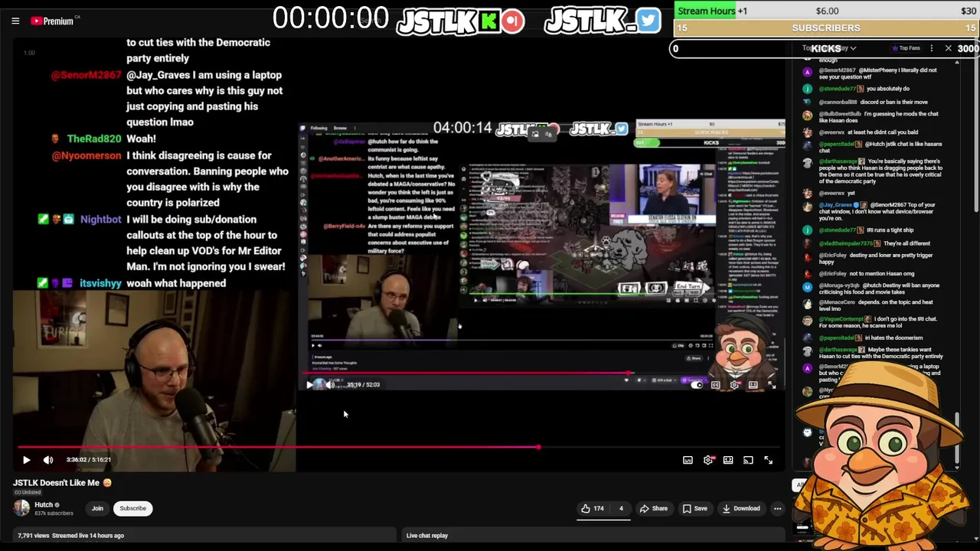Screen dimensions: 980x551
Task: Click @stonedude77 avatar beside you absolutely do
Action: (807, 89)
